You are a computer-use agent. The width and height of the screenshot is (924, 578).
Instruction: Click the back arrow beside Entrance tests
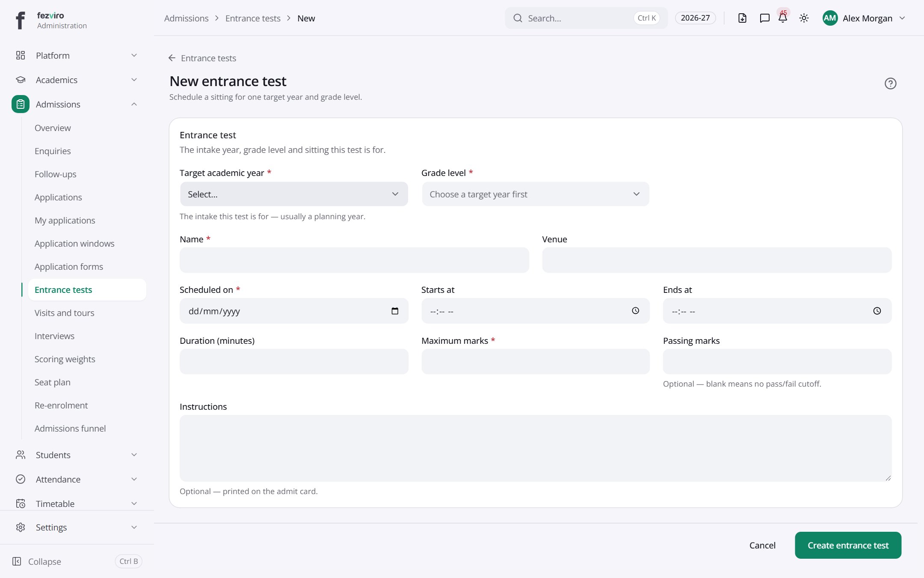172,58
